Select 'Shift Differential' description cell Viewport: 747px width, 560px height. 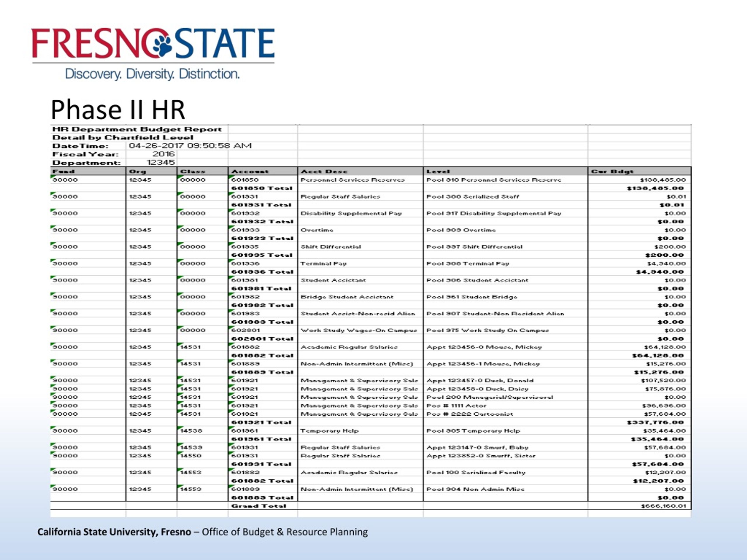[x=361, y=247]
